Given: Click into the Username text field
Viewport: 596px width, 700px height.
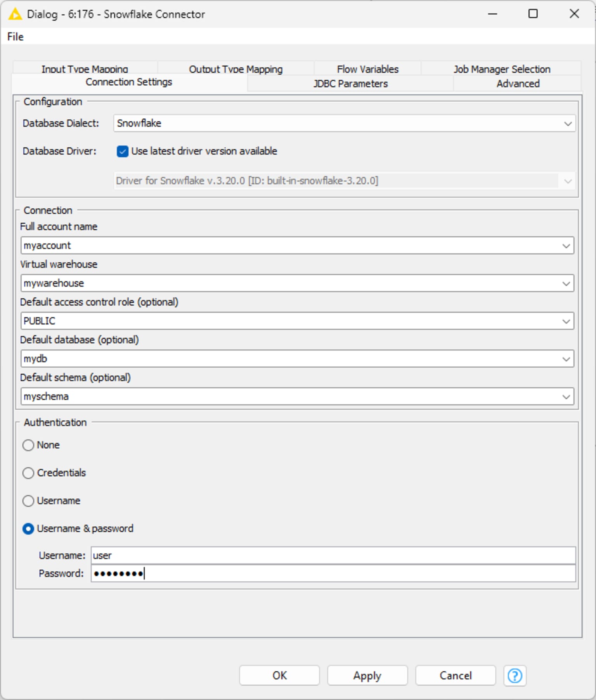Looking at the screenshot, I should click(333, 555).
